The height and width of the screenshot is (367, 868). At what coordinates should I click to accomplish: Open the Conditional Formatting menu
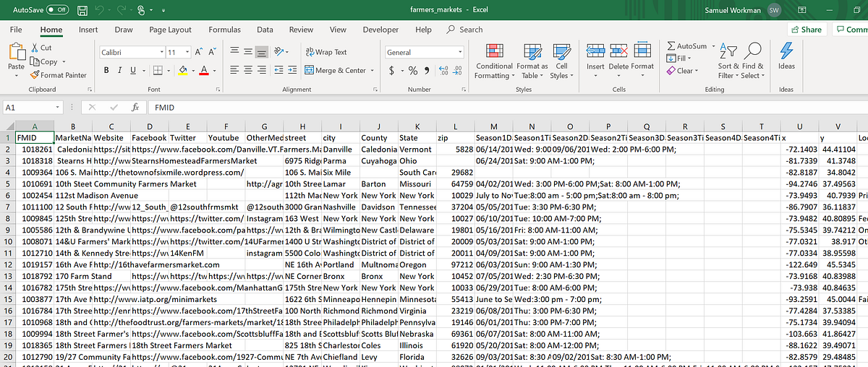pos(494,61)
